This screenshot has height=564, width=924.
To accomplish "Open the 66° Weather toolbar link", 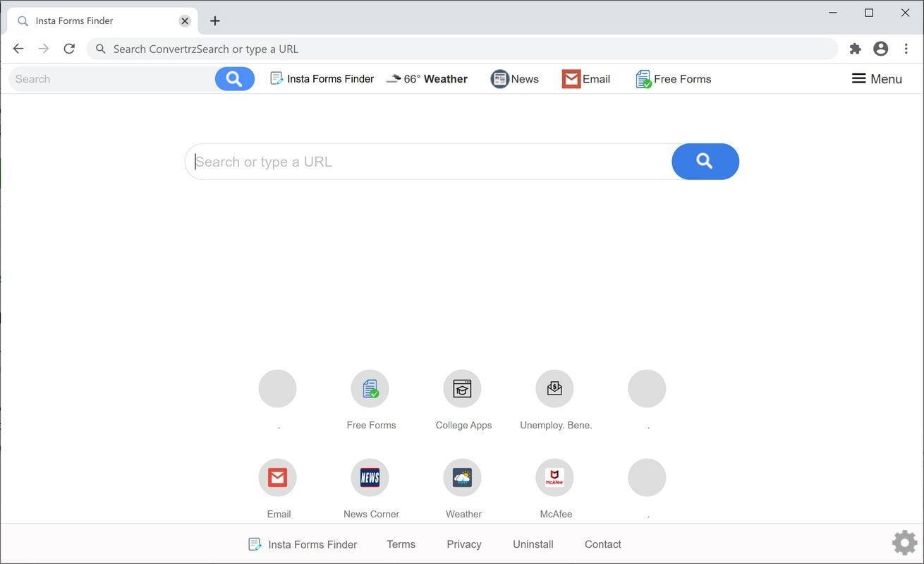I will [x=427, y=79].
